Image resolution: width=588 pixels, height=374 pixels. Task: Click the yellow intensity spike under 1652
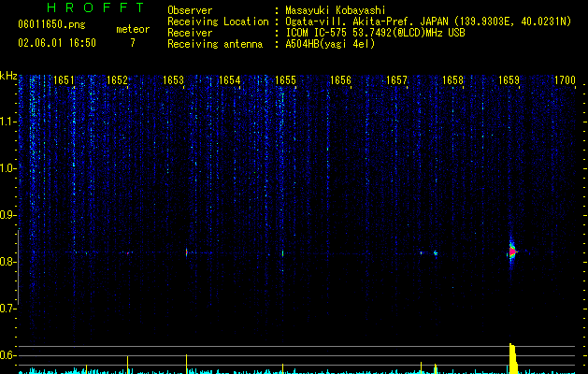127,365
